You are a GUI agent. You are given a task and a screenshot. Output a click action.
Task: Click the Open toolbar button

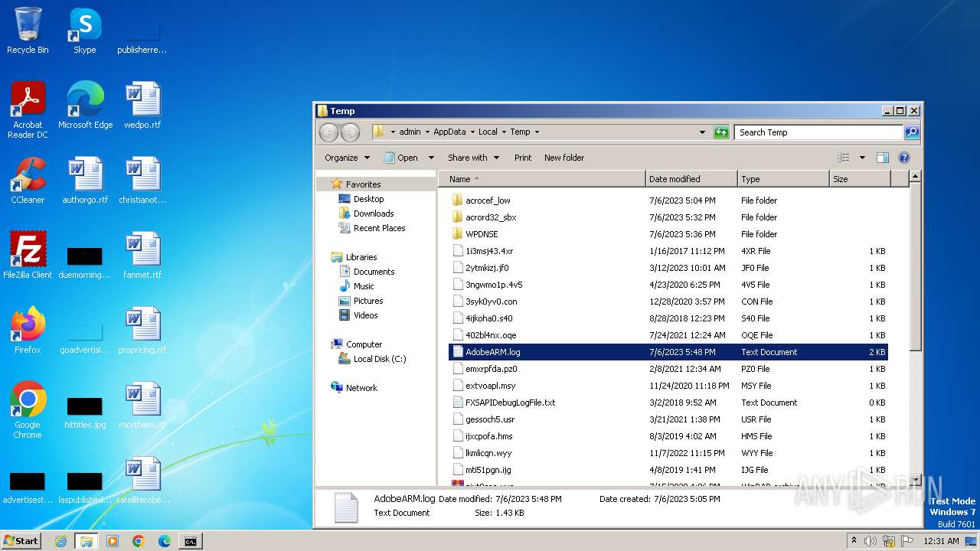coord(401,158)
